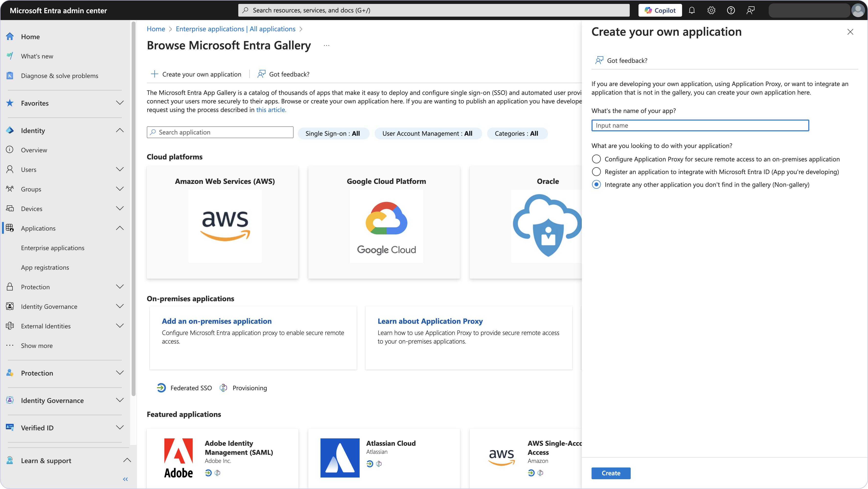
Task: Expand the Favorites section
Action: [120, 103]
